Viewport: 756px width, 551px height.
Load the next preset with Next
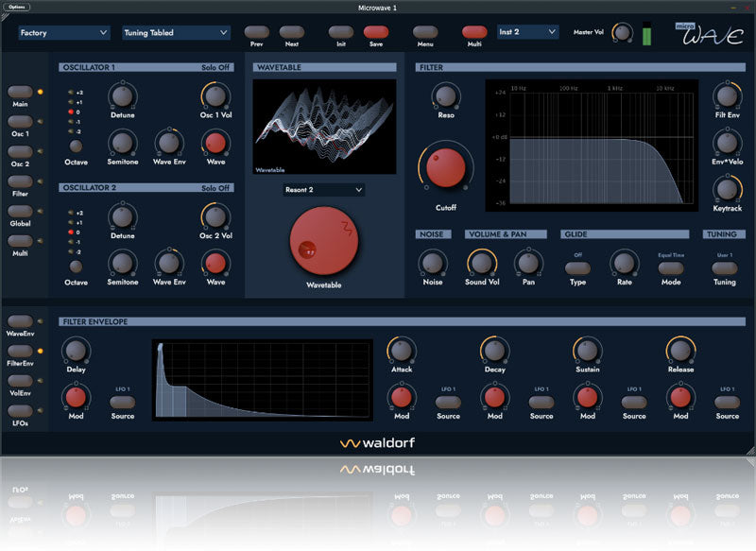point(292,32)
